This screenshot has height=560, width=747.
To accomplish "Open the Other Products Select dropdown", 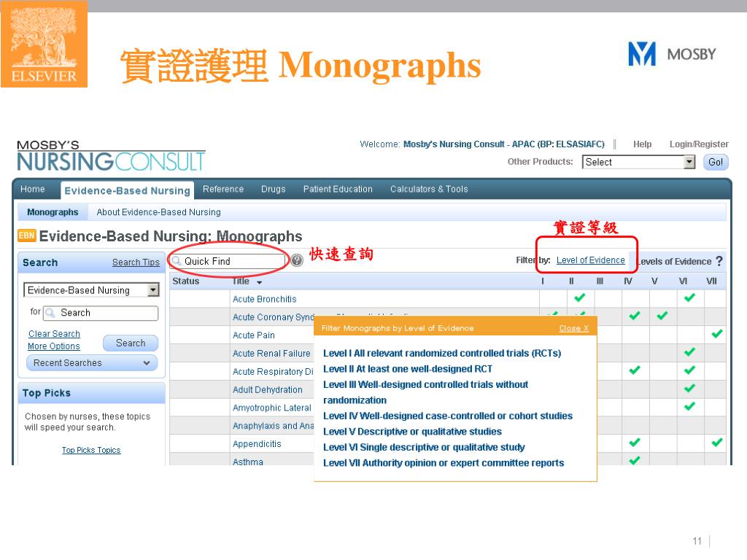I will coord(638,163).
